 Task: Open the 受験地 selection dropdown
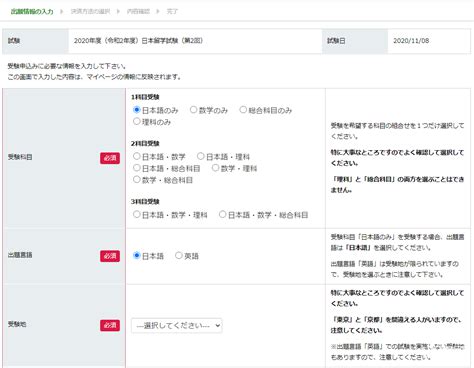coord(177,325)
